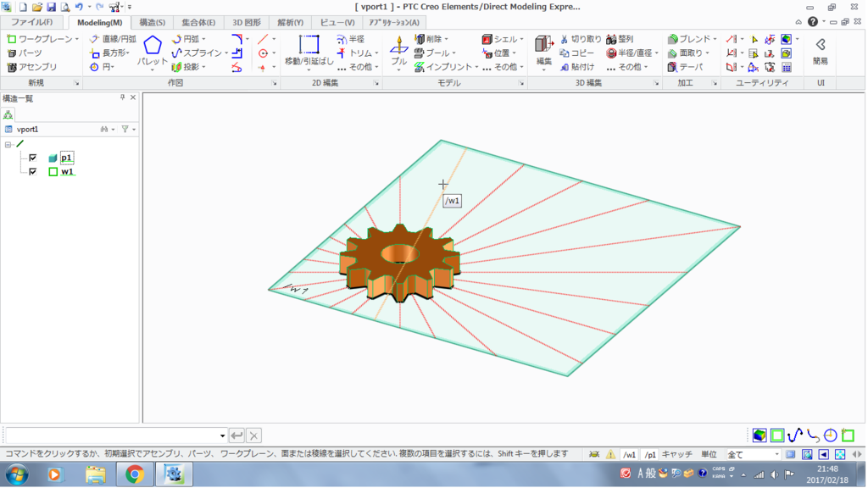Select the w1 item in the tree

[67, 171]
